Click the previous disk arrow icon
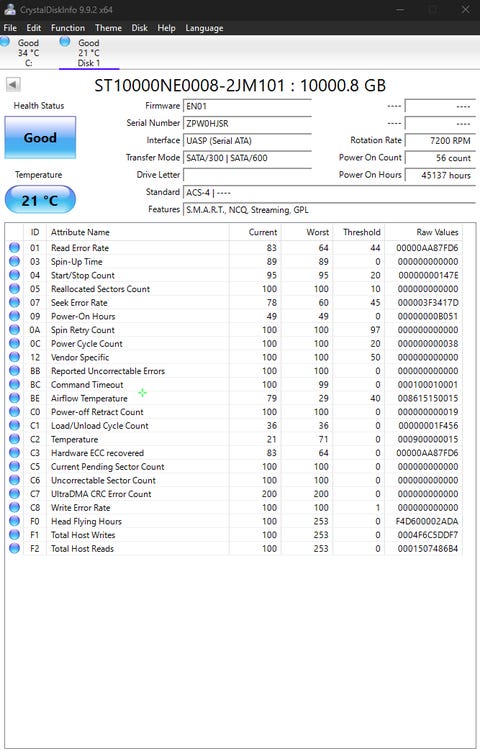480x751 pixels. tap(13, 85)
